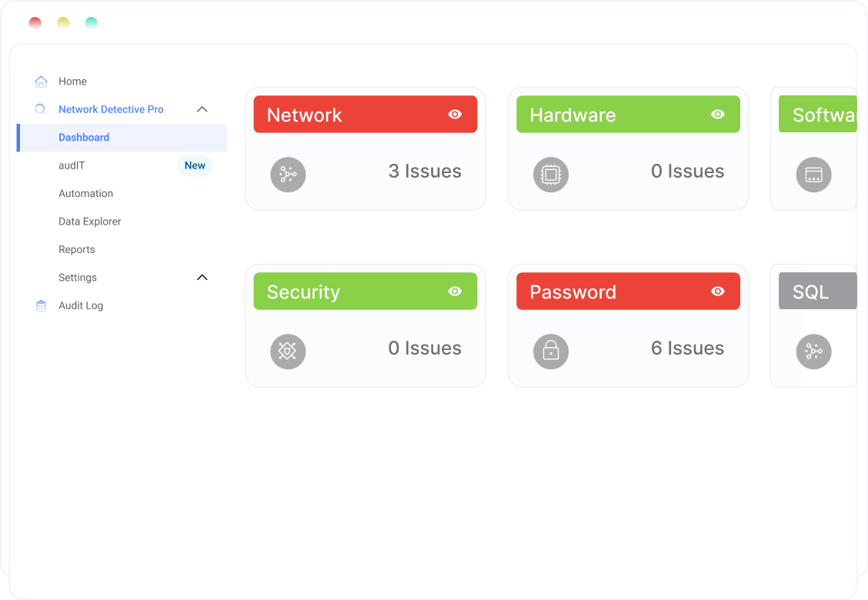
Task: Click the Audit Log clipboard icon
Action: point(41,305)
